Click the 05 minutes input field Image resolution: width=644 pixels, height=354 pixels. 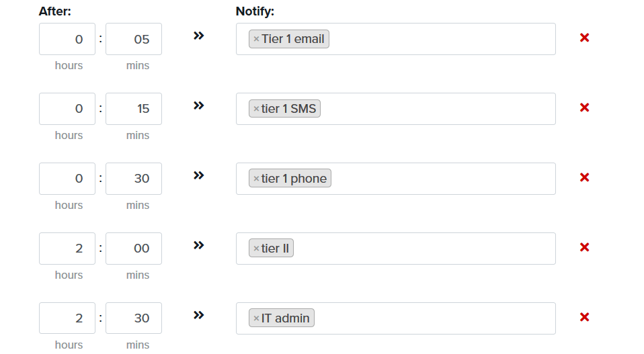pyautogui.click(x=134, y=39)
